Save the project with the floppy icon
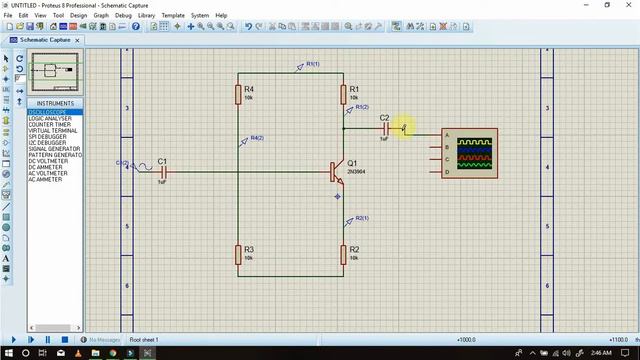The height and width of the screenshot is (360, 640). click(x=30, y=27)
